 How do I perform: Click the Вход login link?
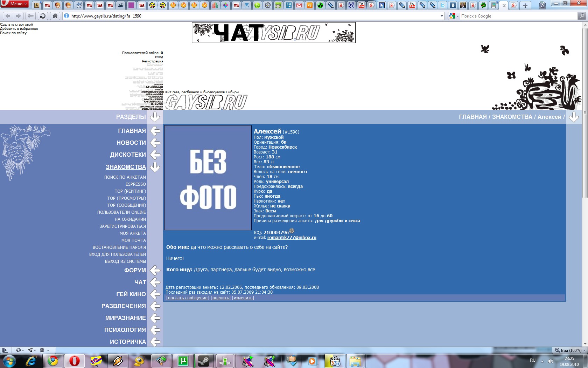point(159,57)
